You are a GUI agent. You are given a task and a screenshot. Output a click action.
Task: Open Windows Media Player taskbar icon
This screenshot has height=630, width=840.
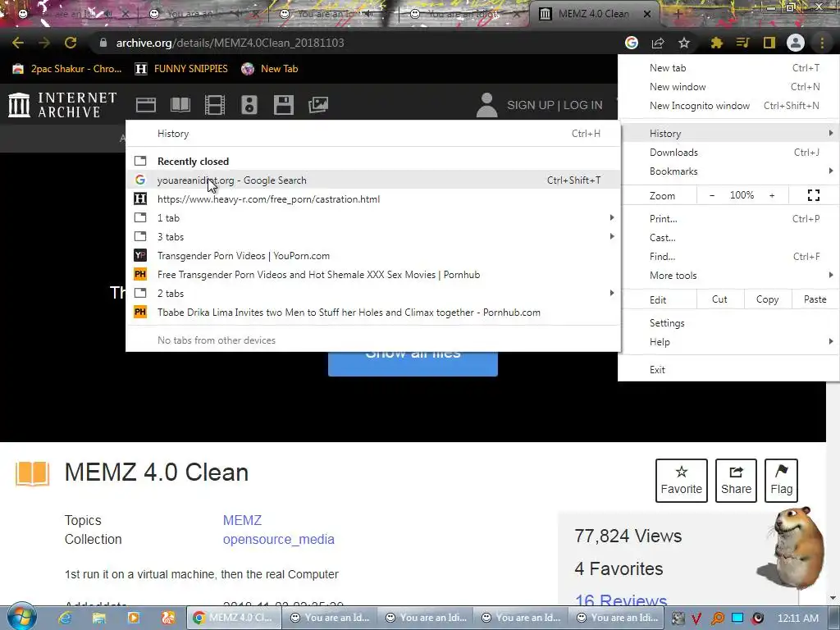click(x=134, y=618)
